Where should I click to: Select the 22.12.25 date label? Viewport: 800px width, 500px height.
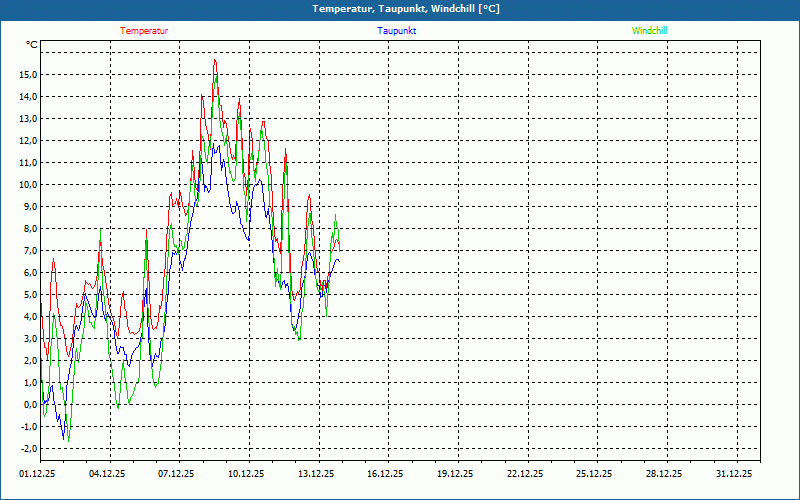click(x=525, y=475)
